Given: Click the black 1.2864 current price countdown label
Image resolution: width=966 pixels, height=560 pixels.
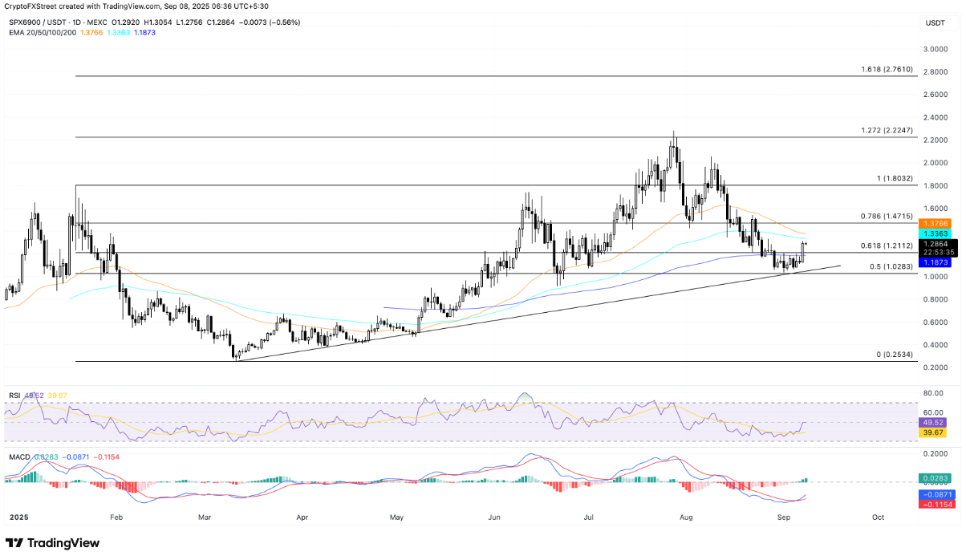Looking at the screenshot, I should click(937, 246).
